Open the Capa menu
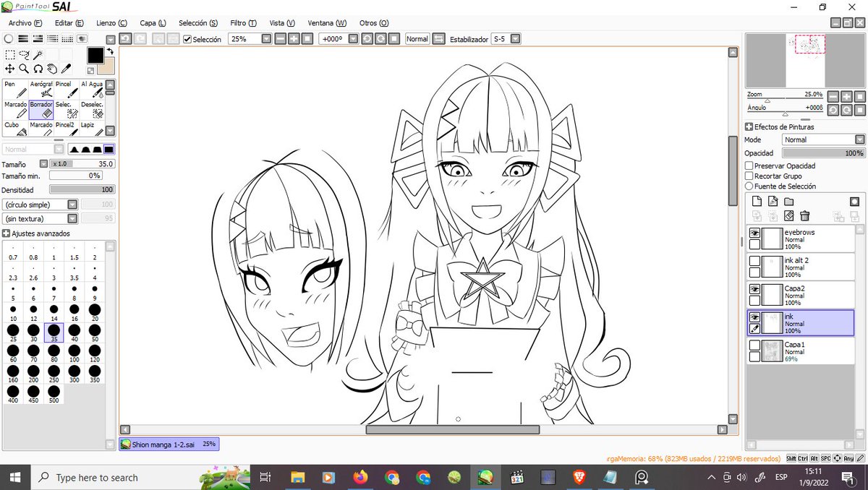Screen dimensions: 868x490 (x=153, y=23)
